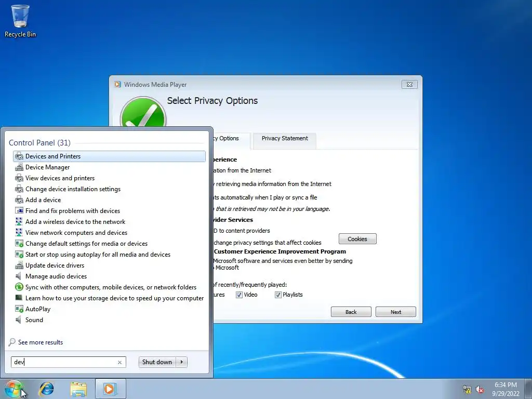Click See more results link

(41, 342)
